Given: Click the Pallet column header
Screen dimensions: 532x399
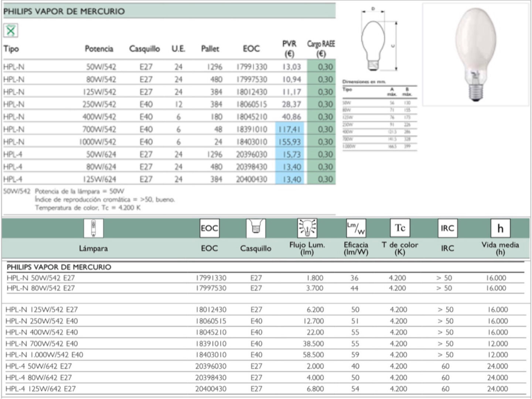Looking at the screenshot, I should (210, 49).
